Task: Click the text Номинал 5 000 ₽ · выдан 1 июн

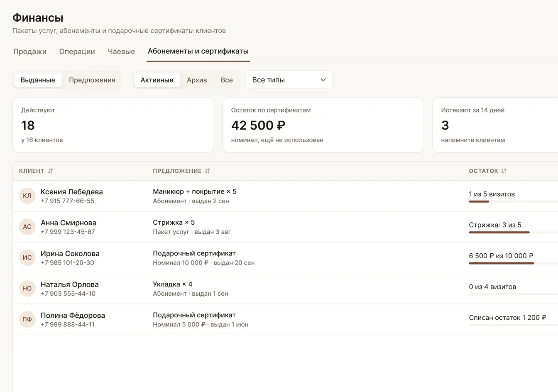Action: tap(201, 324)
